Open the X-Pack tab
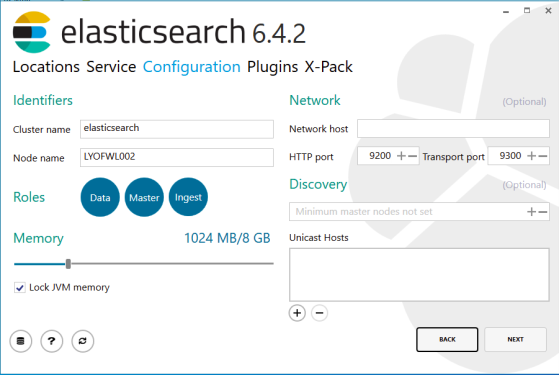 point(328,67)
